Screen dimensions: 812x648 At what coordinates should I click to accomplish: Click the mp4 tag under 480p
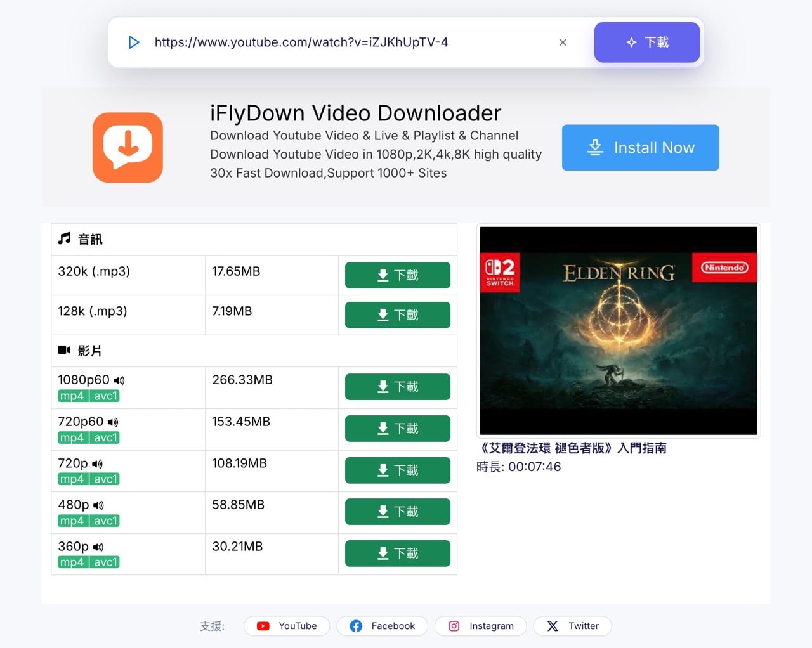pyautogui.click(x=72, y=521)
